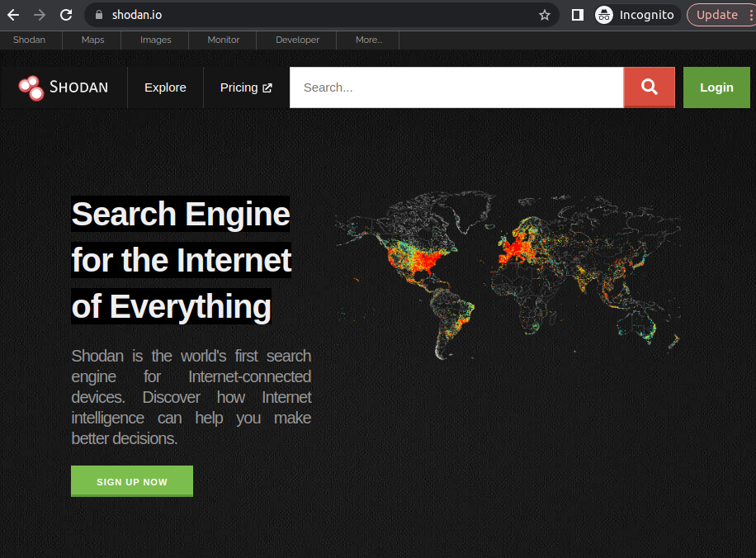
Task: Click the heading "Search Engine"
Action: coord(181,214)
